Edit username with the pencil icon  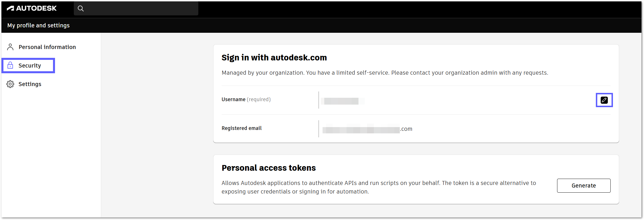(604, 100)
